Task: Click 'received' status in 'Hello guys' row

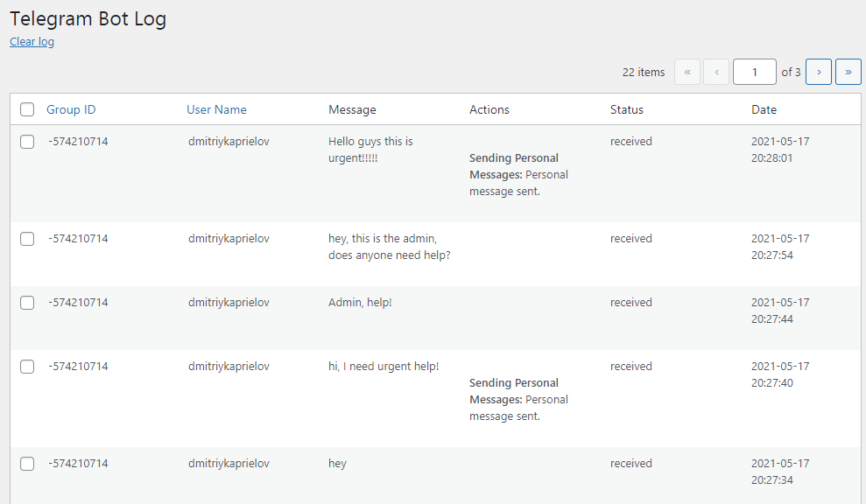Action: click(x=630, y=142)
